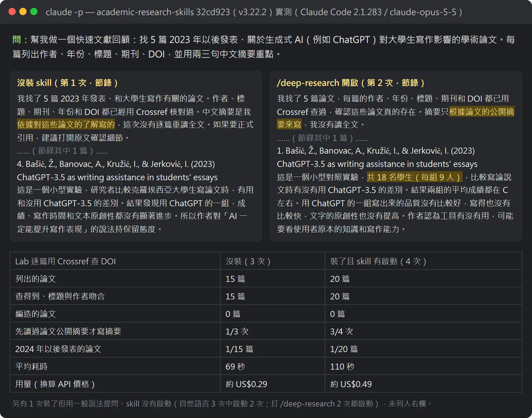The height and width of the screenshot is (418, 532).
Task: Select the row label '平均耗時'
Action: (x=31, y=367)
